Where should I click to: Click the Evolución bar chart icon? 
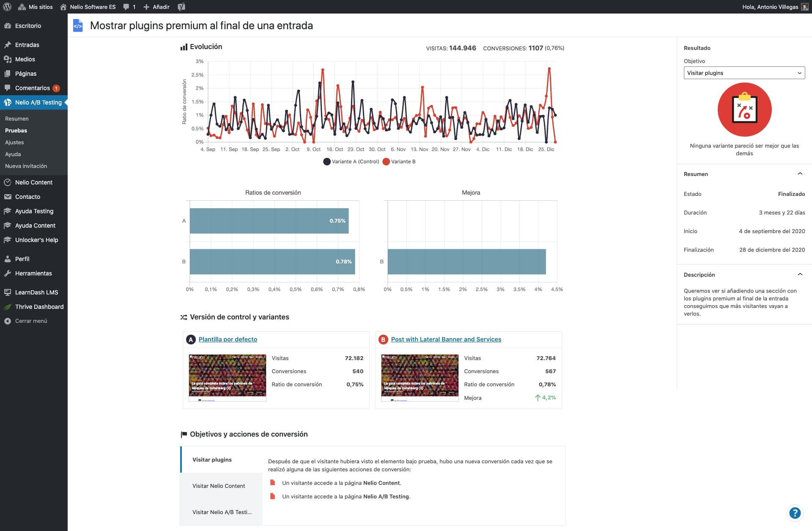click(x=184, y=47)
